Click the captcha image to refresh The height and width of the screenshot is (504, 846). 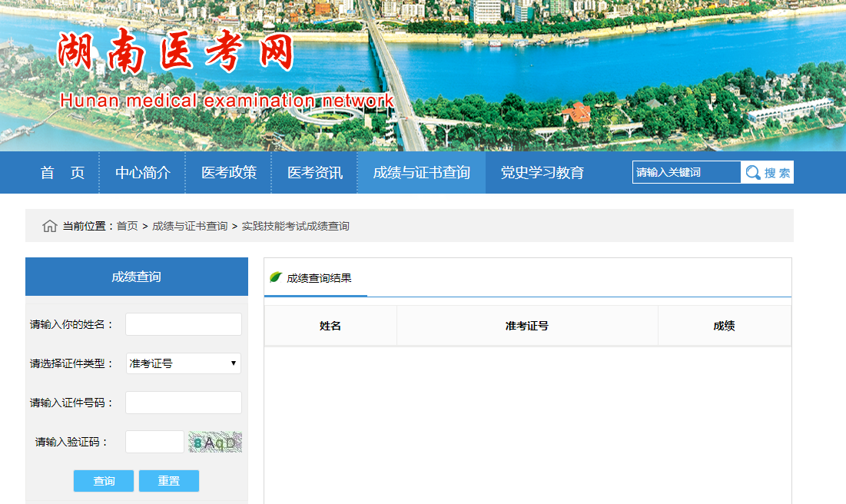pyautogui.click(x=215, y=442)
